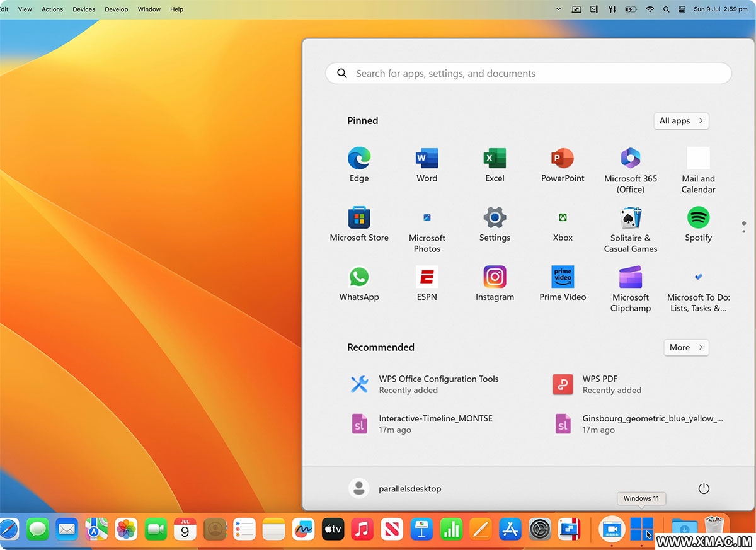Image resolution: width=756 pixels, height=550 pixels.
Task: Open Numbers from the Dock
Action: 451,529
